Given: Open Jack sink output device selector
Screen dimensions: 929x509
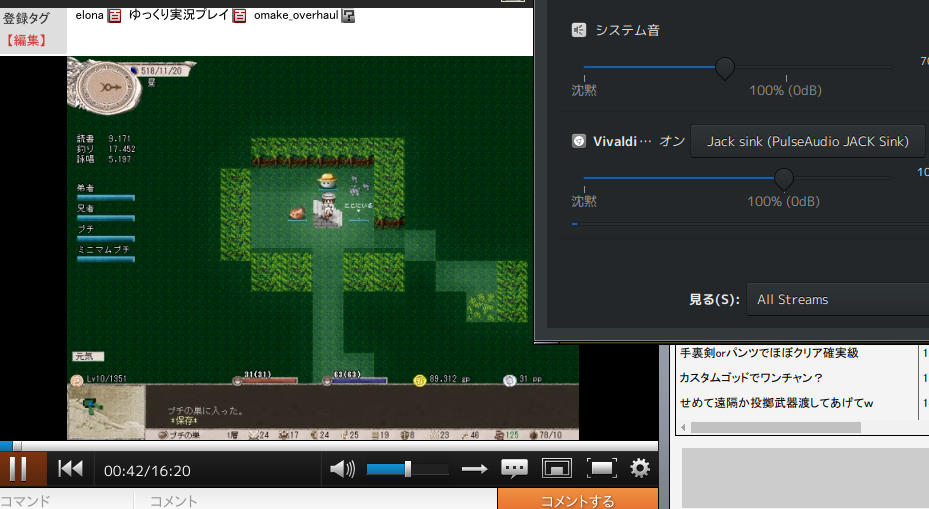Looking at the screenshot, I should [x=808, y=141].
